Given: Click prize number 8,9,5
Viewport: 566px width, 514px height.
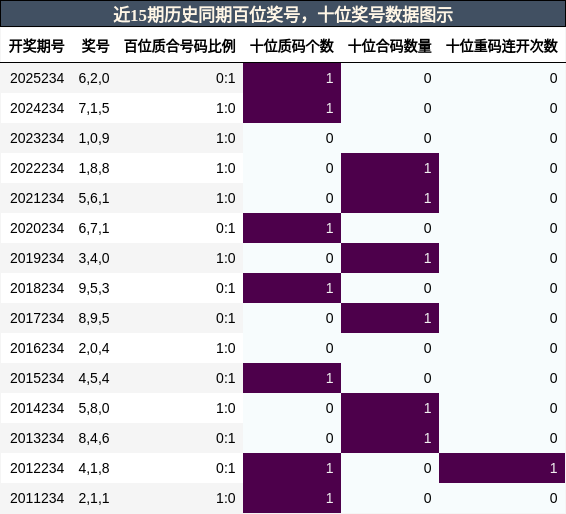Looking at the screenshot, I should pos(94,318).
